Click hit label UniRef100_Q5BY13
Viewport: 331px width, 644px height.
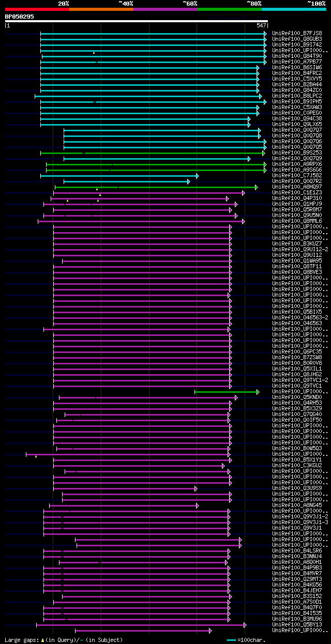pos(297,624)
